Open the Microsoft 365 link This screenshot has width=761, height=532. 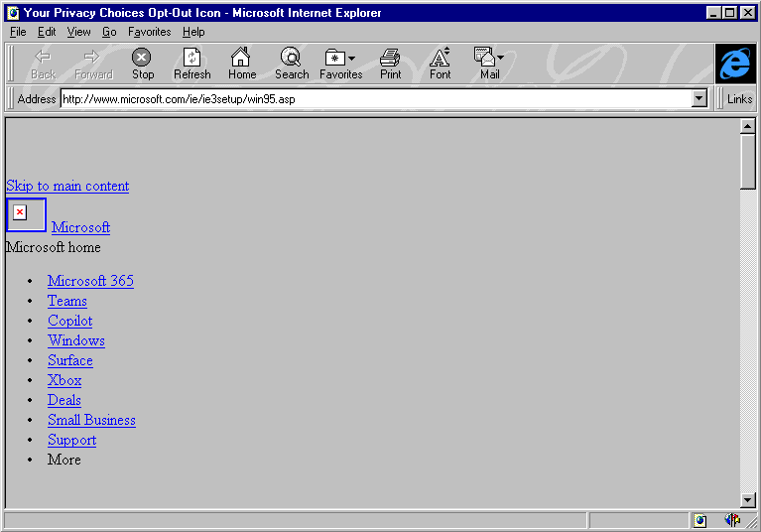90,281
